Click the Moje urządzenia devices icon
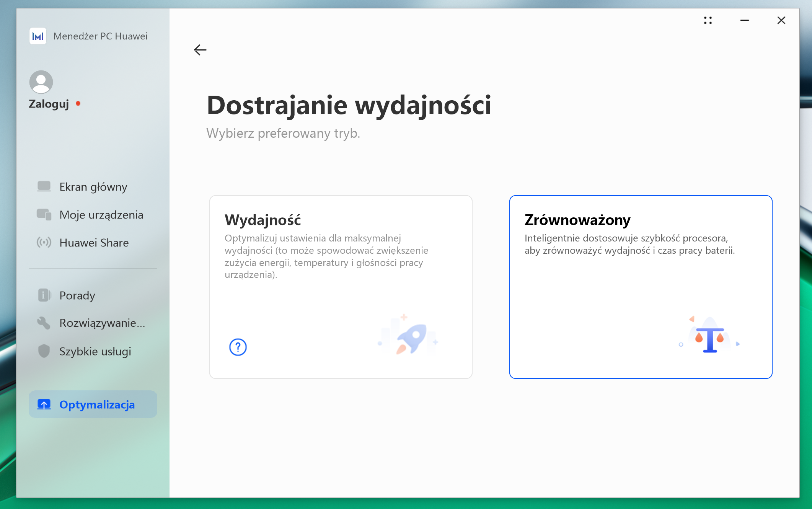This screenshot has height=509, width=812. (x=44, y=214)
